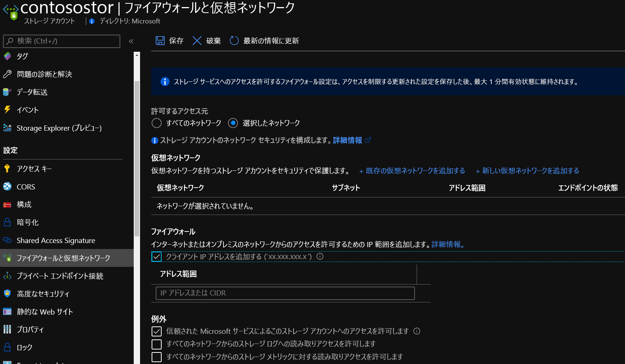Screen dimensions: 625x364
Task: Click the 構成 toolbox icon
Action: click(x=7, y=204)
